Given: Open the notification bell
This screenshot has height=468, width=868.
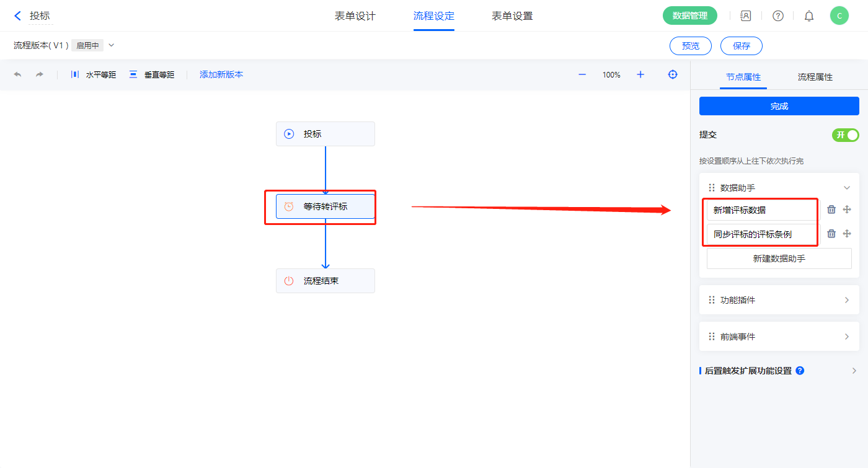Looking at the screenshot, I should point(809,16).
